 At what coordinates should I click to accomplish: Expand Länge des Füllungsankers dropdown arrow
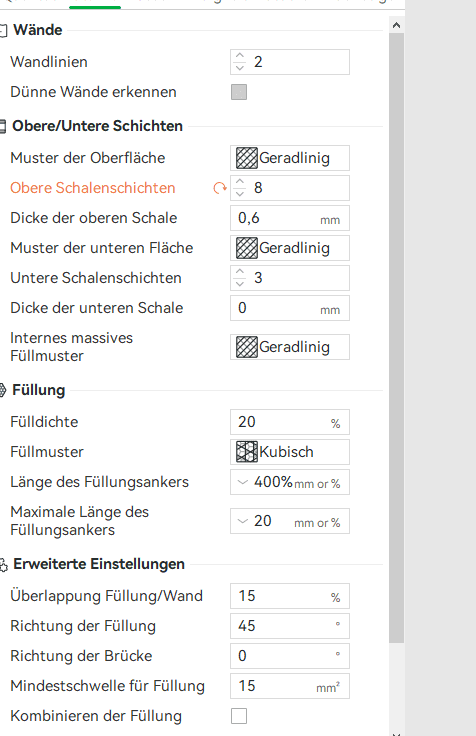(x=242, y=482)
